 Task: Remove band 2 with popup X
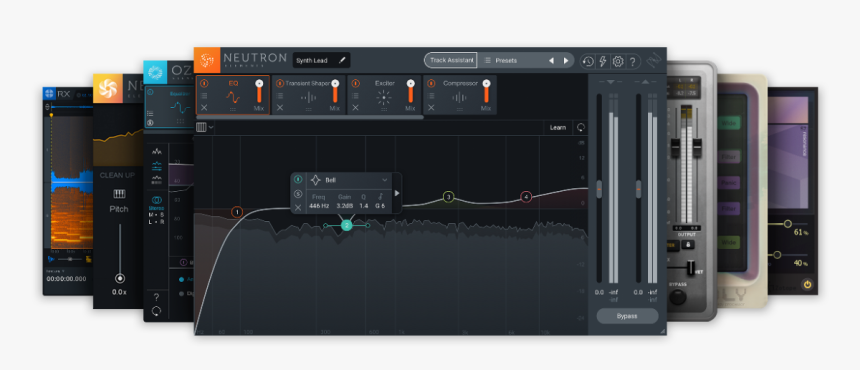click(298, 207)
